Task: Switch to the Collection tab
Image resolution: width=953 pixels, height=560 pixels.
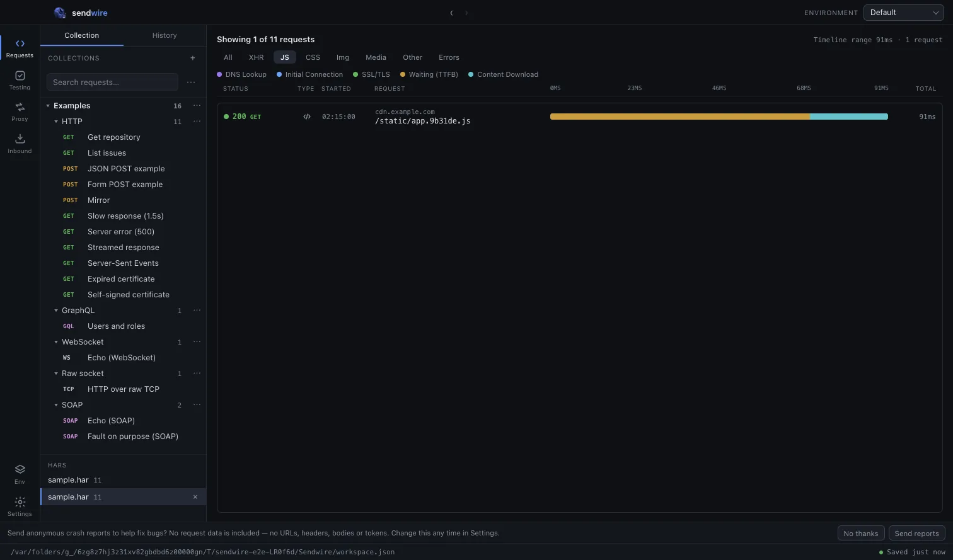Action: pyautogui.click(x=82, y=35)
